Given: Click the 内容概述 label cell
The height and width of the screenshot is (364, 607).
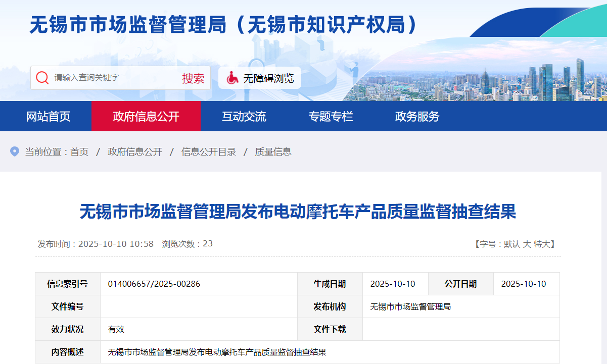Looking at the screenshot, I should click(68, 352).
